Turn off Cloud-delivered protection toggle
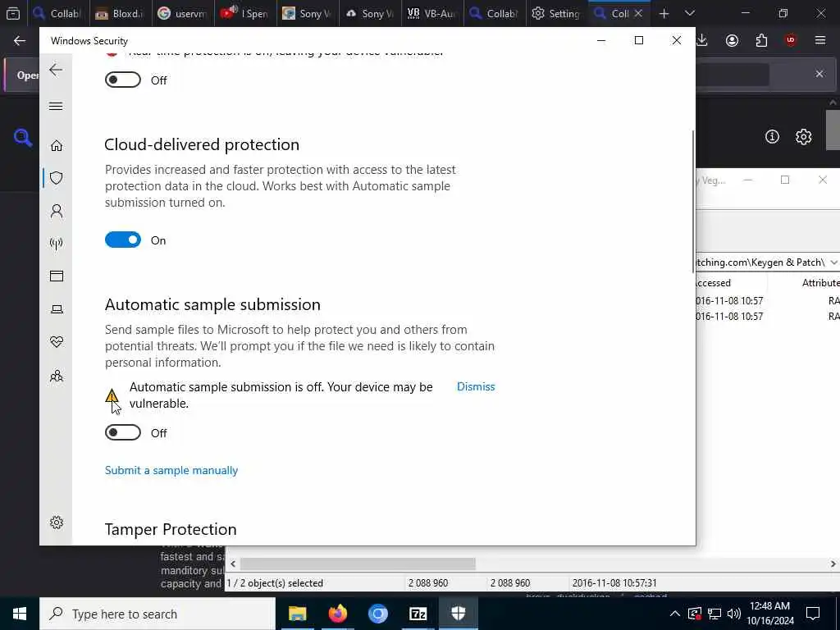The image size is (840, 630). pos(123,240)
